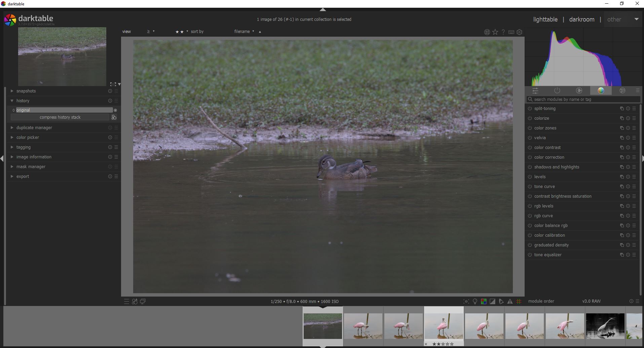This screenshot has height=348, width=644.
Task: Switch to lighttable view
Action: point(545,19)
